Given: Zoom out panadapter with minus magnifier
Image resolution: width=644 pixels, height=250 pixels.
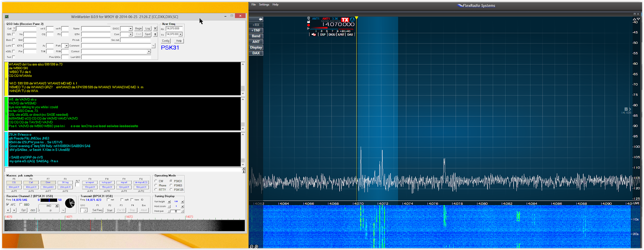Looking at the screenshot, I should point(252,246).
